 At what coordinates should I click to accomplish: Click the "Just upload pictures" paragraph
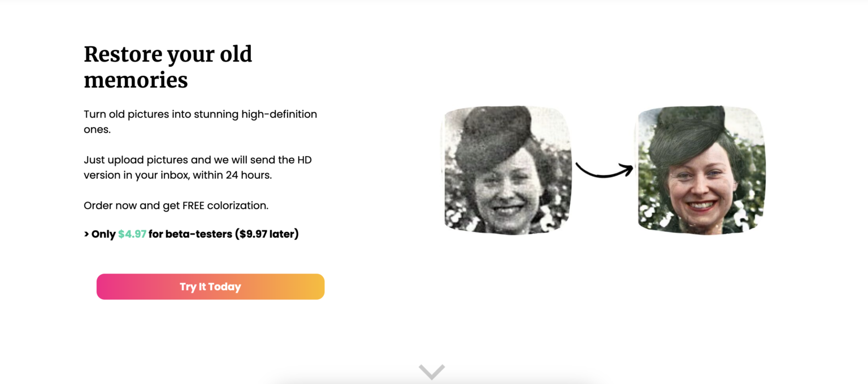point(197,167)
